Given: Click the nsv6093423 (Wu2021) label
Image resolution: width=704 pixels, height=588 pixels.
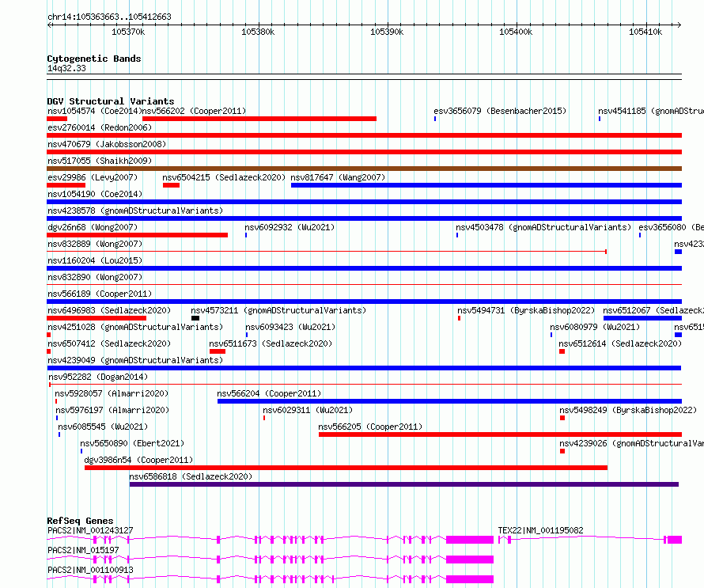Looking at the screenshot, I should click(290, 327).
